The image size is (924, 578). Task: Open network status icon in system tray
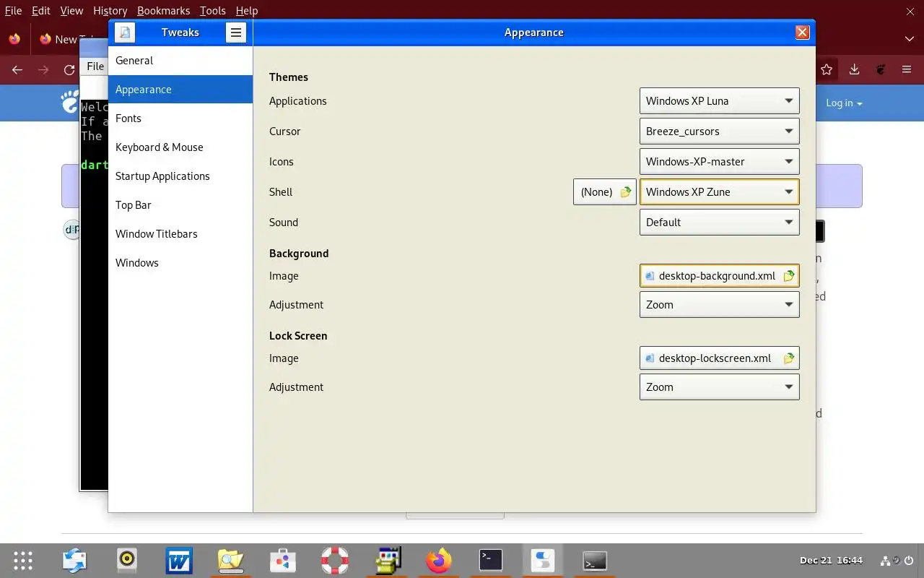886,561
